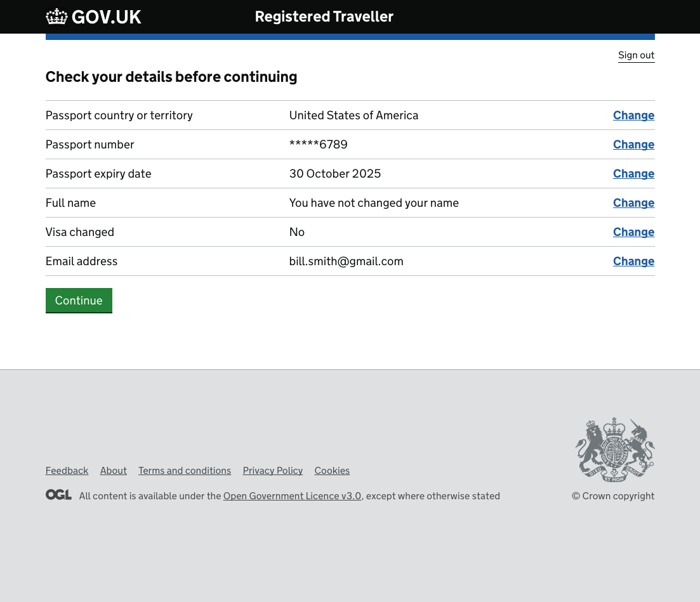Click the bill.smith@gmail.com email value
This screenshot has width=700, height=602.
click(x=347, y=261)
